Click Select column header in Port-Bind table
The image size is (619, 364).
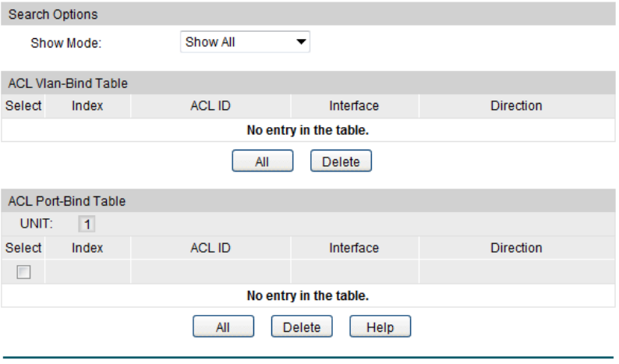pos(23,248)
